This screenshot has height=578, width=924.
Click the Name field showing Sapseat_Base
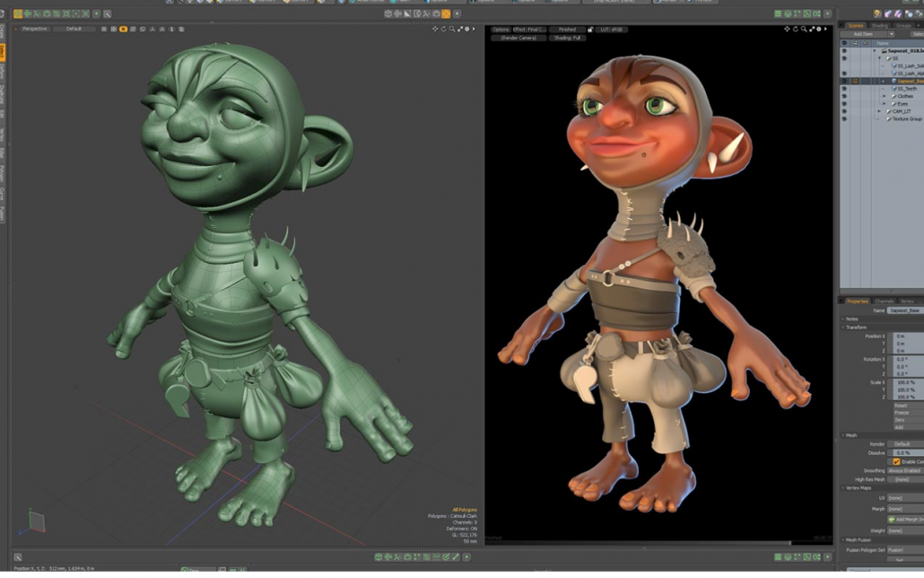[905, 308]
